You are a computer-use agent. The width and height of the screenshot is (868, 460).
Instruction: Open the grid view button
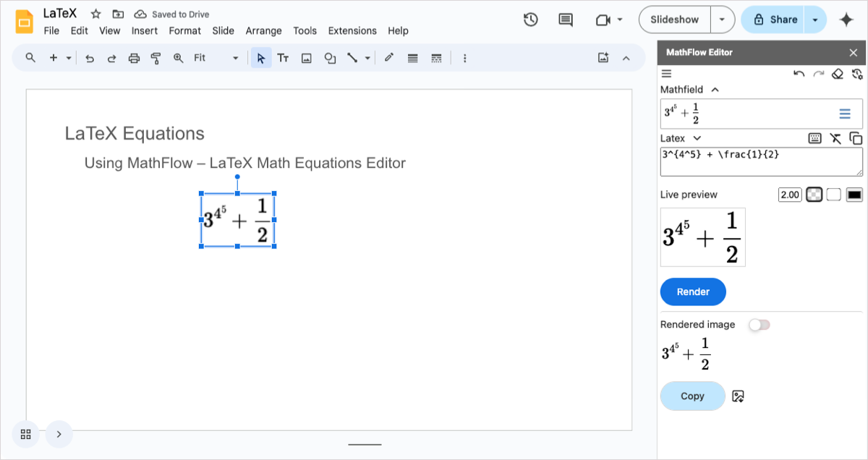pyautogui.click(x=25, y=434)
